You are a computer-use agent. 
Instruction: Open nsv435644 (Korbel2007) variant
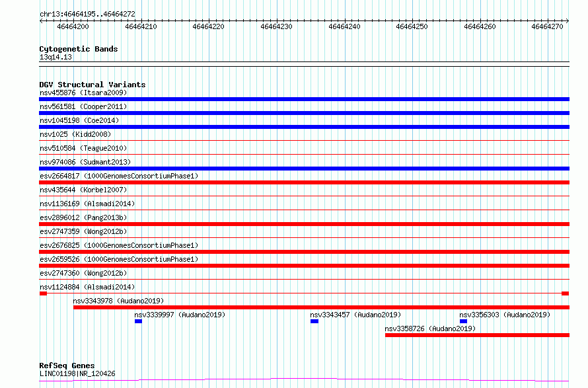[x=83, y=190]
